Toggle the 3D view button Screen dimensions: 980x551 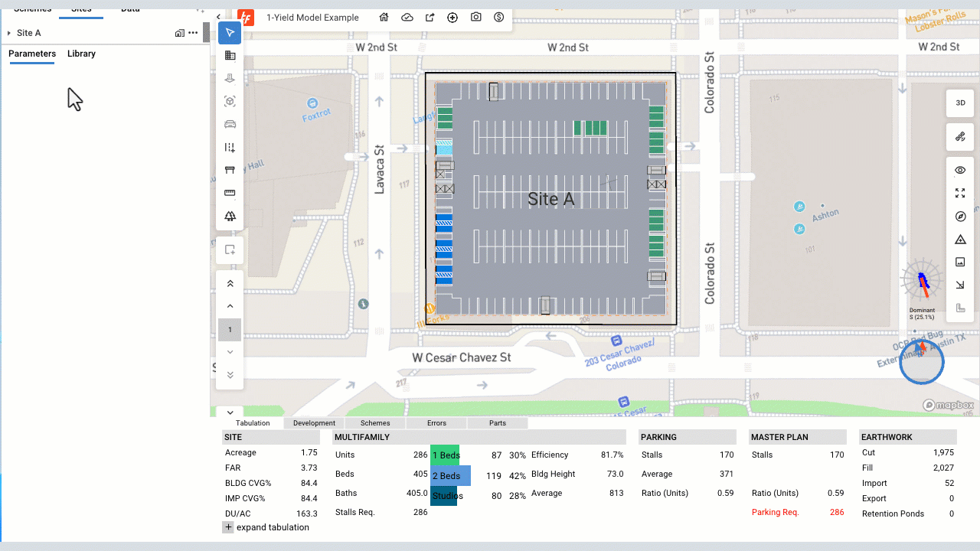pyautogui.click(x=960, y=103)
